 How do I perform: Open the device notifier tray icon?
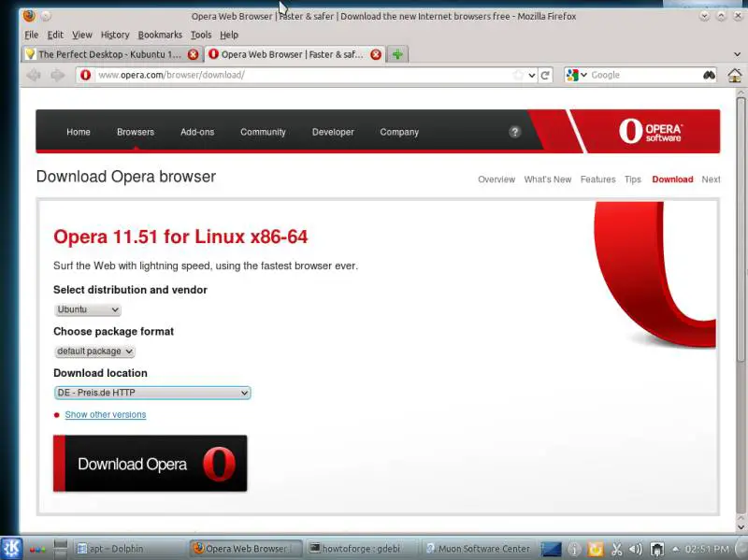pos(657,549)
